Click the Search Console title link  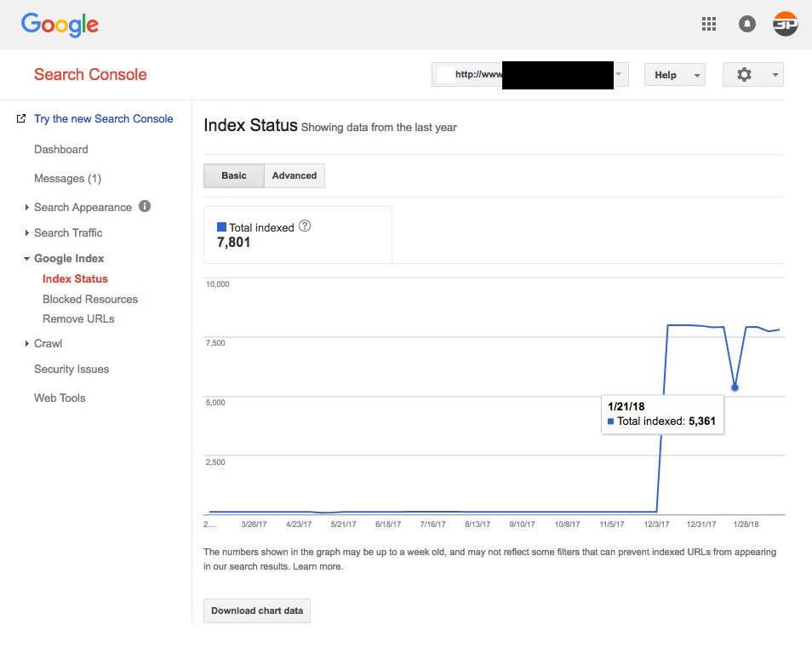[90, 75]
